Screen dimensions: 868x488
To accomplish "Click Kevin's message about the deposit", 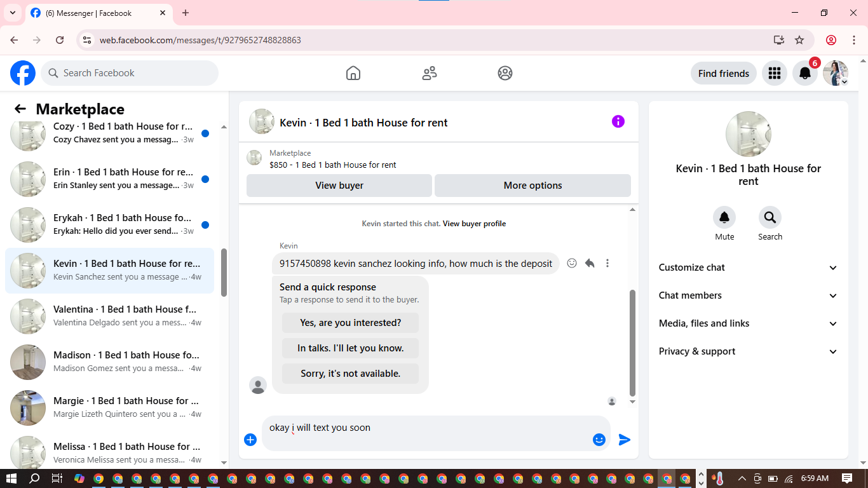I will point(416,264).
